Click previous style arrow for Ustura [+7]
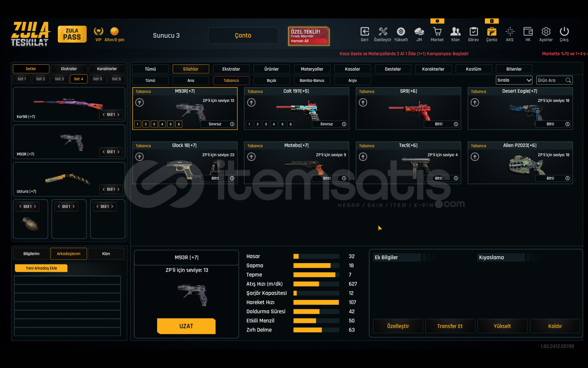The image size is (588, 368). pos(104,189)
